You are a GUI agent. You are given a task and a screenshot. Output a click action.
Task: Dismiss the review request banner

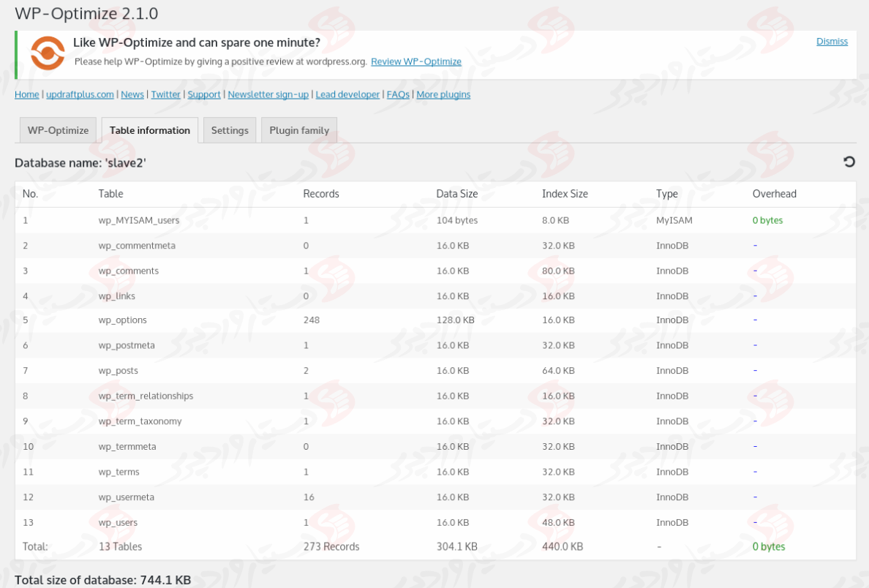click(832, 41)
